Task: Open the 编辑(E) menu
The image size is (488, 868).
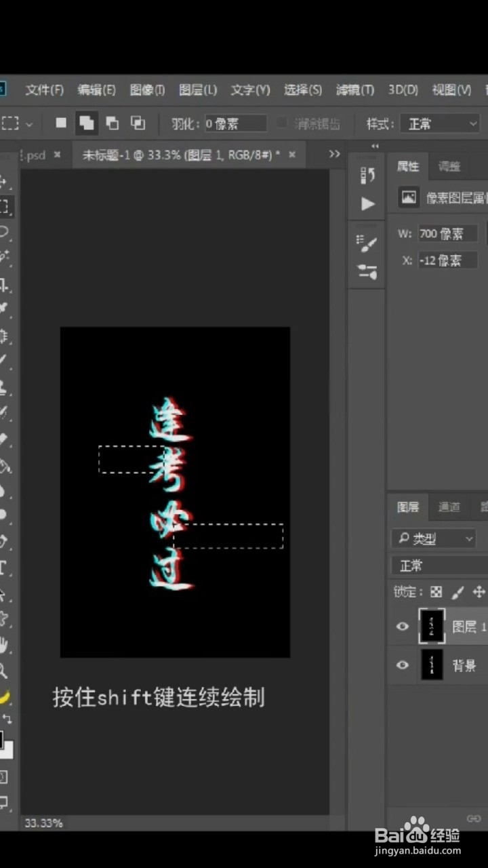Action: click(x=96, y=90)
